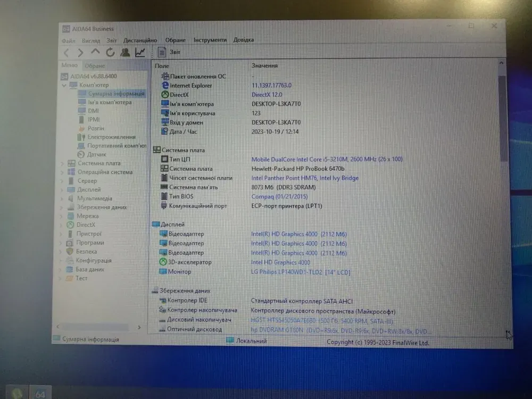Expand the Операційна система tree node
The width and height of the screenshot is (532, 399).
click(62, 172)
